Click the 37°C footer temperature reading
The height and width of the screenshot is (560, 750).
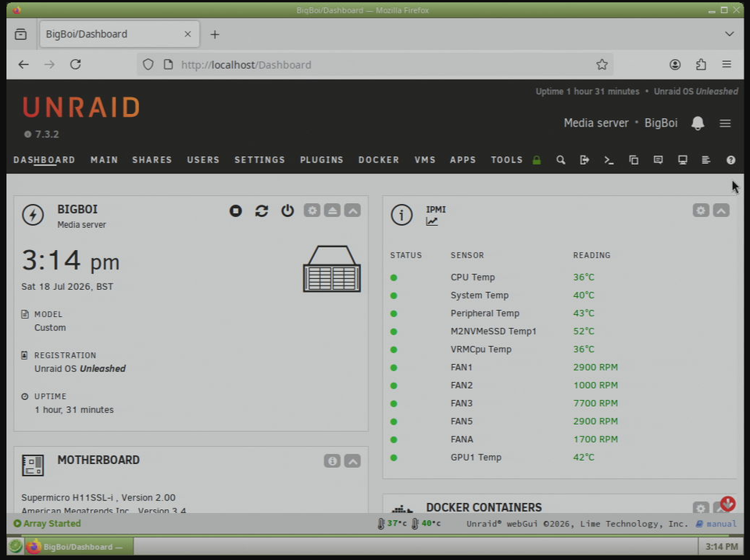click(392, 523)
